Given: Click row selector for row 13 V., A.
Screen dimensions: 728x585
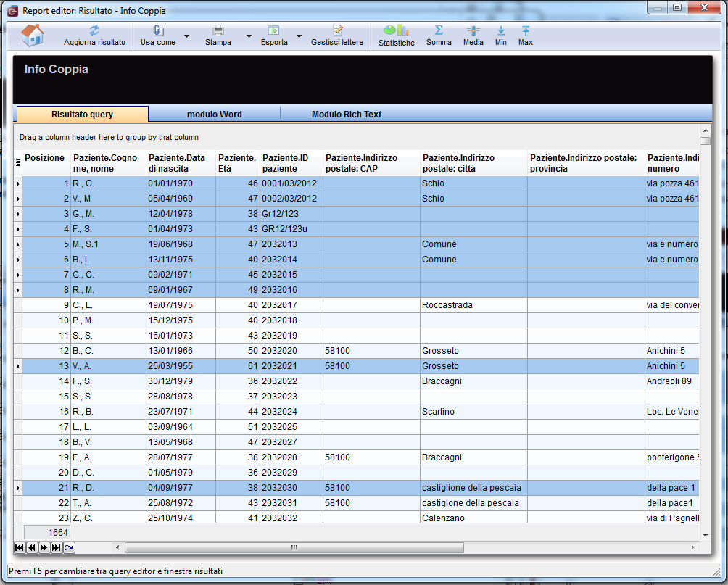Looking at the screenshot, I should click(x=18, y=366).
